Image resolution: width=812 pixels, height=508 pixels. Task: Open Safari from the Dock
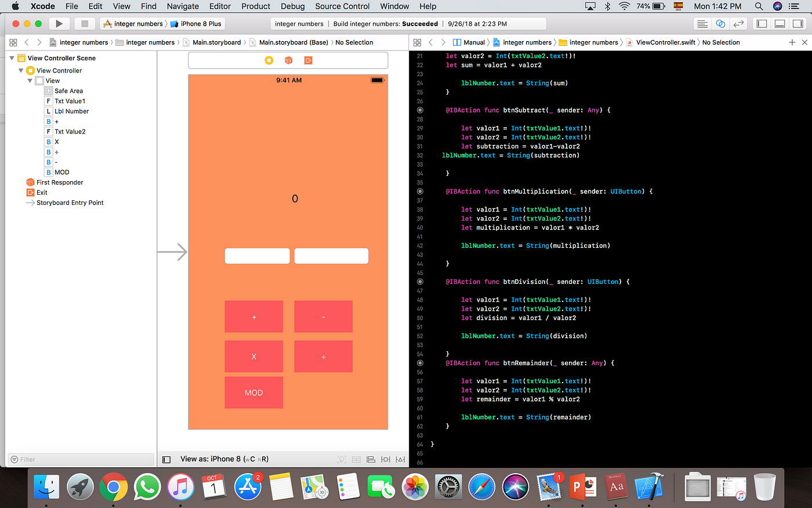coord(482,487)
